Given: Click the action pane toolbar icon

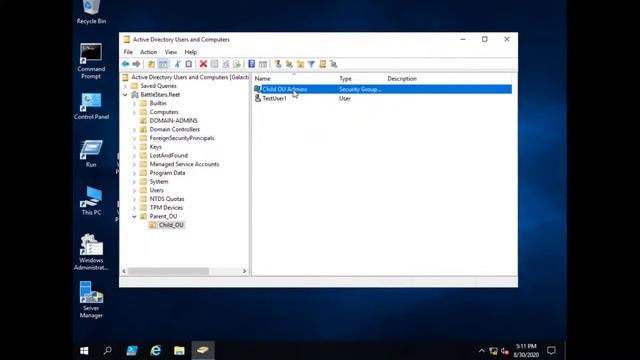Looking at the screenshot, I should click(x=263, y=64).
